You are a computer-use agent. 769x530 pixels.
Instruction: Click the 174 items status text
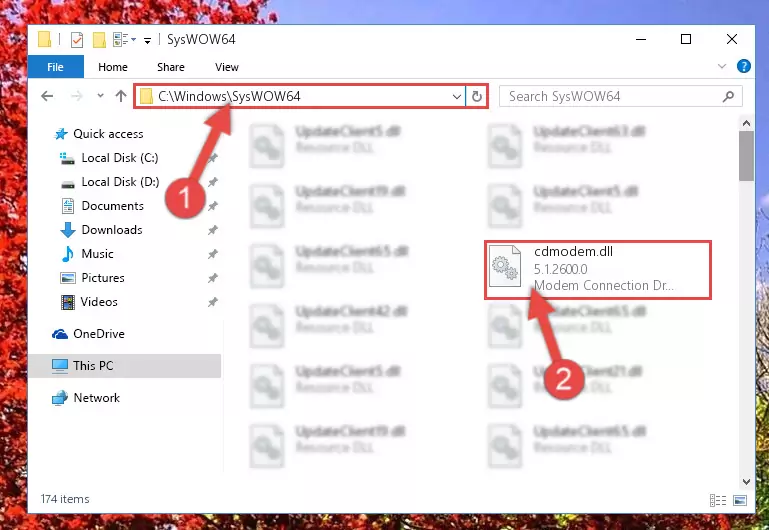(x=65, y=499)
